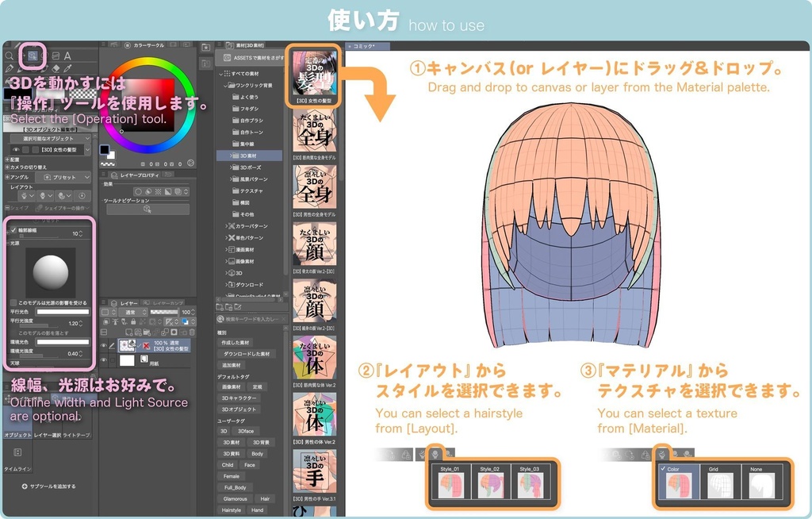Select the 3D素材 folder
812x519 pixels.
(250, 156)
